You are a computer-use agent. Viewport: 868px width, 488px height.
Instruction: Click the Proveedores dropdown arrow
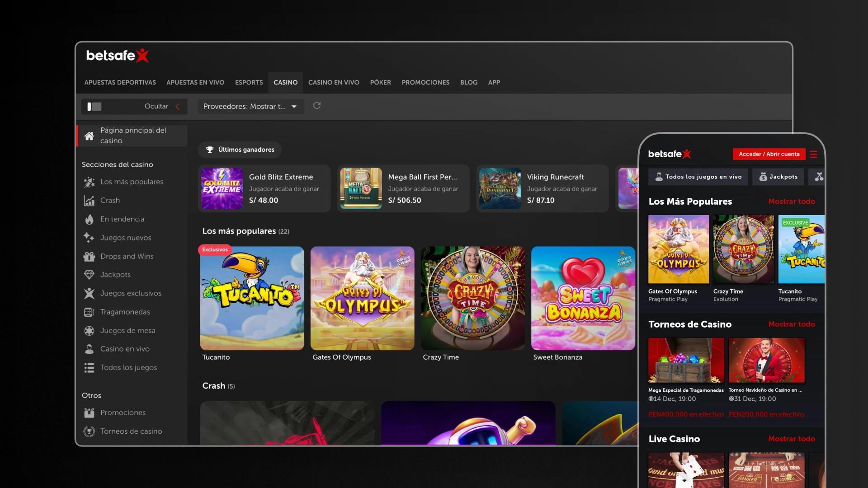294,107
